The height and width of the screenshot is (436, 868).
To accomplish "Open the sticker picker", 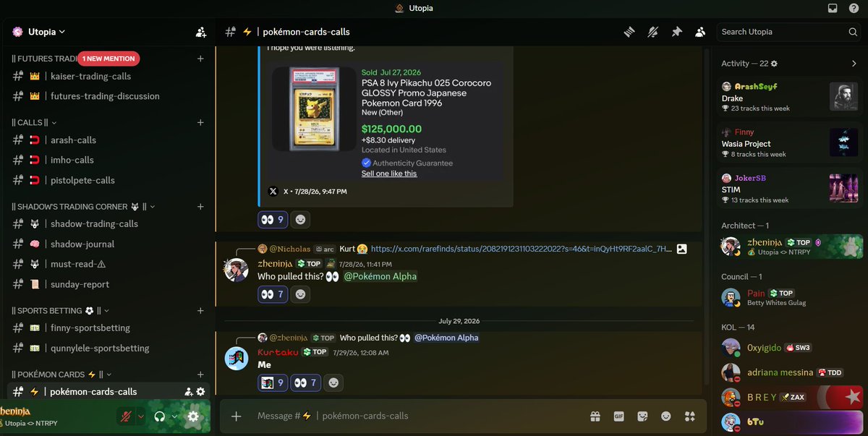I will (642, 416).
